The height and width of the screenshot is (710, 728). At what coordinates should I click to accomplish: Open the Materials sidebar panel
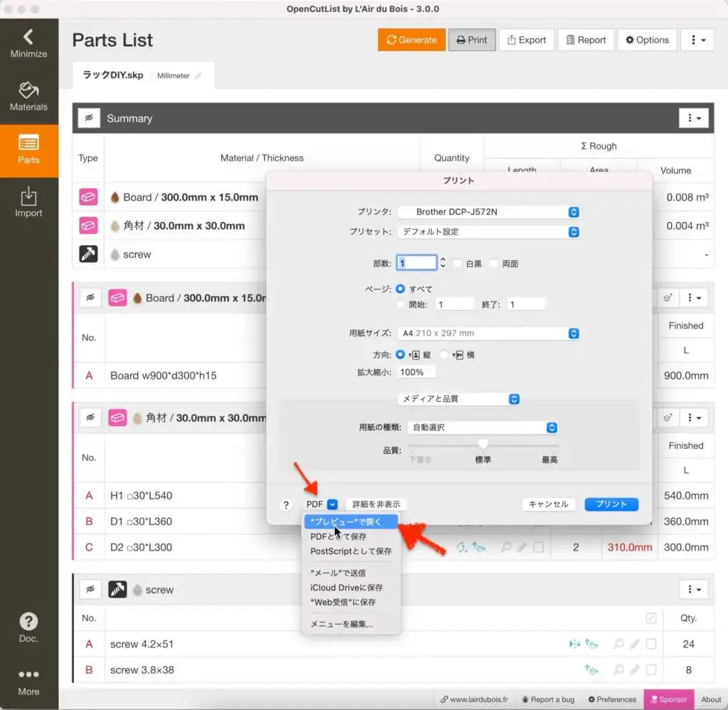point(28,97)
